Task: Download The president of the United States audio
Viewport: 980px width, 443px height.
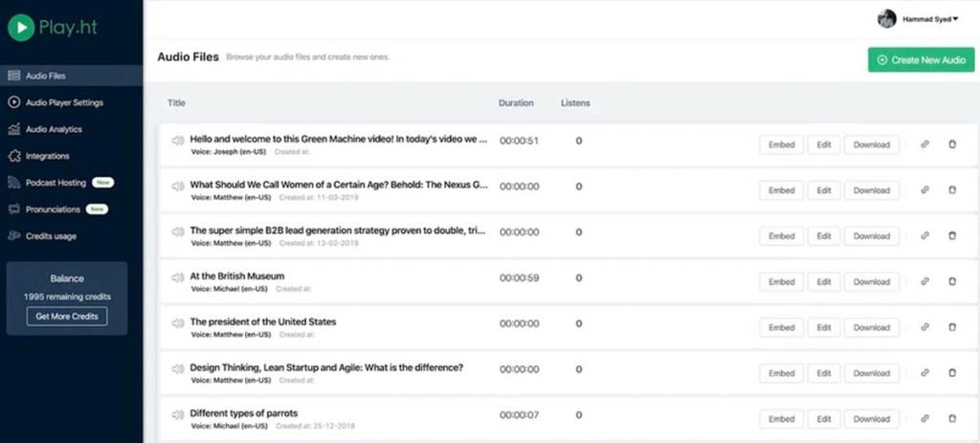Action: (872, 327)
